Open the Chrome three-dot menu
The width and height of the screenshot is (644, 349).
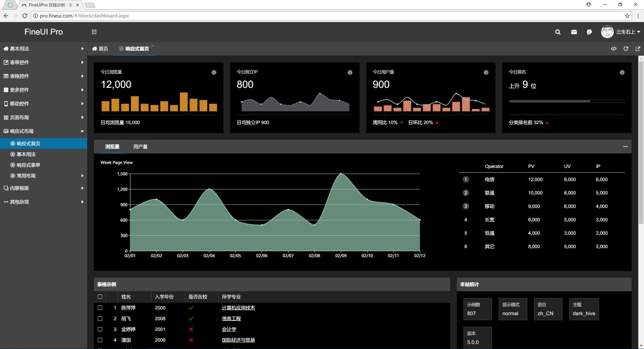[x=638, y=16]
